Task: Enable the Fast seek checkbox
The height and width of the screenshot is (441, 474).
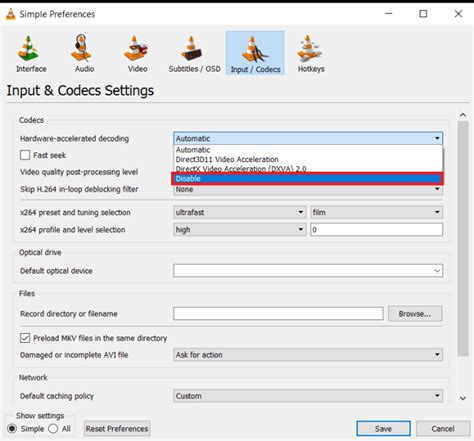Action: 25,155
